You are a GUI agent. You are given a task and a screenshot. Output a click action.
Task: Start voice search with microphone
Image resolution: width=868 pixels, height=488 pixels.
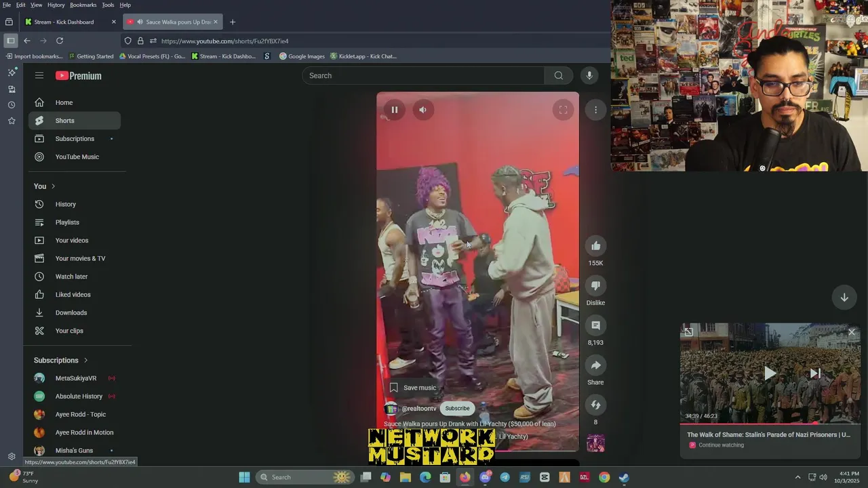589,76
